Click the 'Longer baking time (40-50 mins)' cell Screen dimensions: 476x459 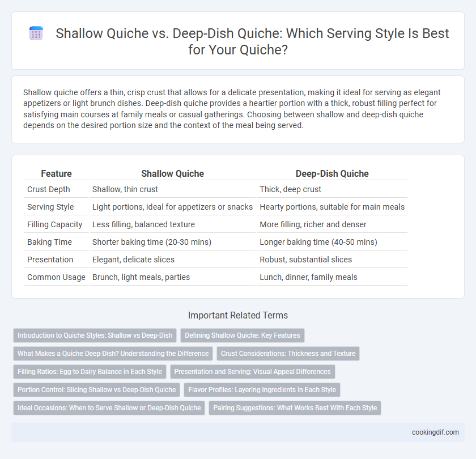pyautogui.click(x=318, y=242)
